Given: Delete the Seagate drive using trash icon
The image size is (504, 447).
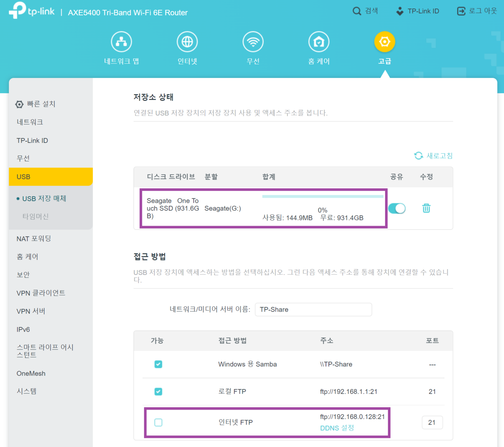Looking at the screenshot, I should [426, 208].
